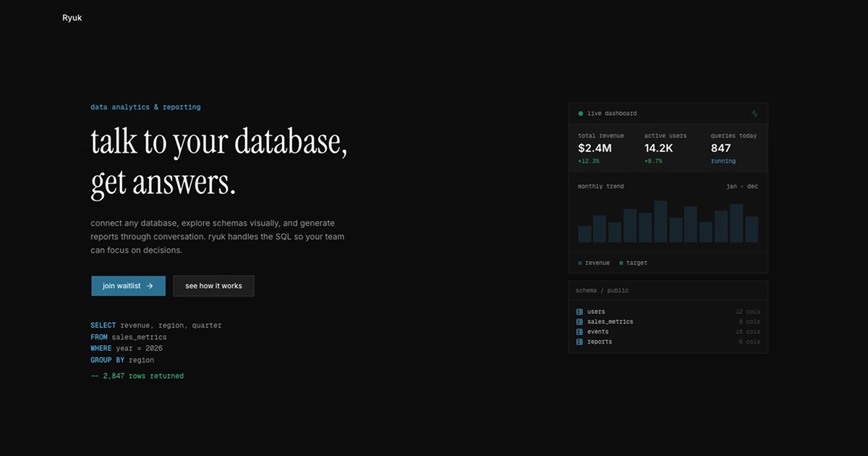Select the reports table name

click(x=600, y=342)
